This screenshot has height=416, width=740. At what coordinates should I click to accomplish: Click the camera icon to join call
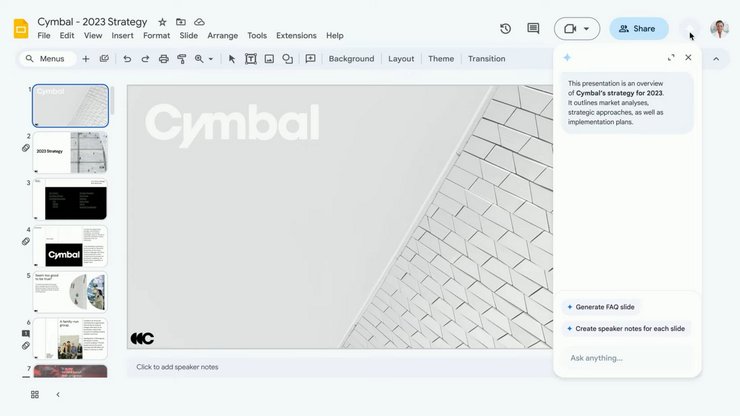pos(570,29)
